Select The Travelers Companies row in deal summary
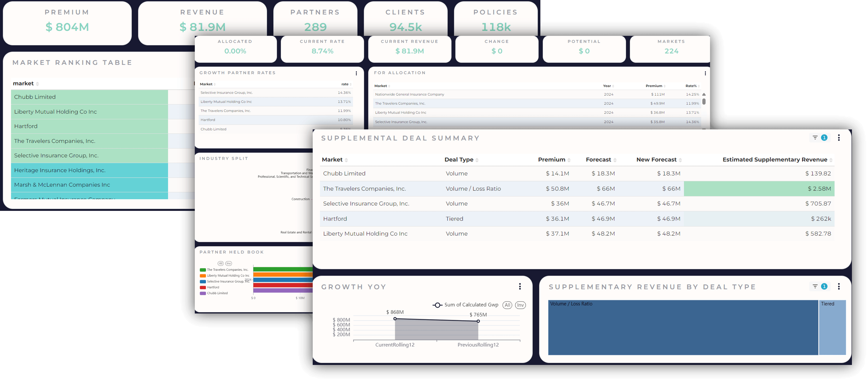868x381 pixels. (x=577, y=189)
